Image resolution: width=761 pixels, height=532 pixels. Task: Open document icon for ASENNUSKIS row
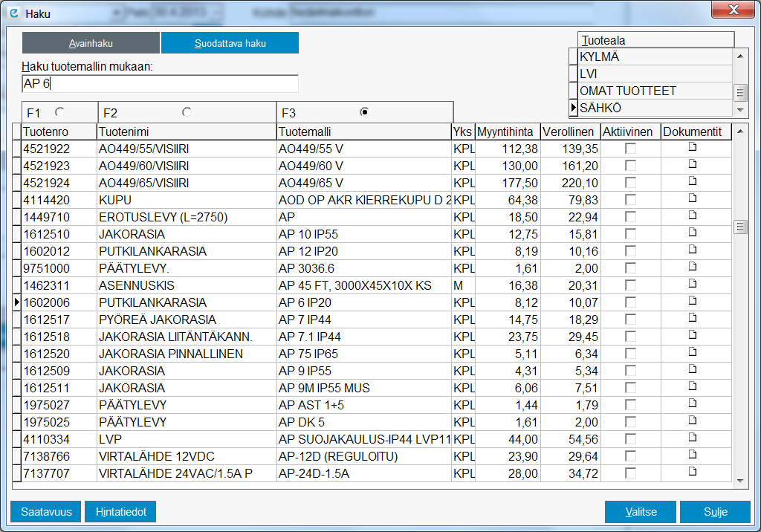point(693,284)
